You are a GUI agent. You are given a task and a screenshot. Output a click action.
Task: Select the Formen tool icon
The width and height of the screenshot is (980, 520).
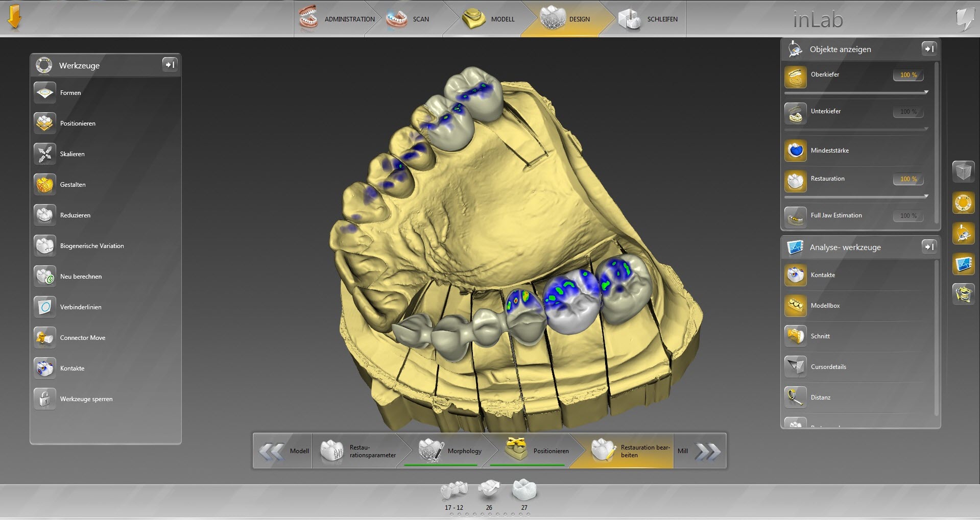[x=45, y=93]
